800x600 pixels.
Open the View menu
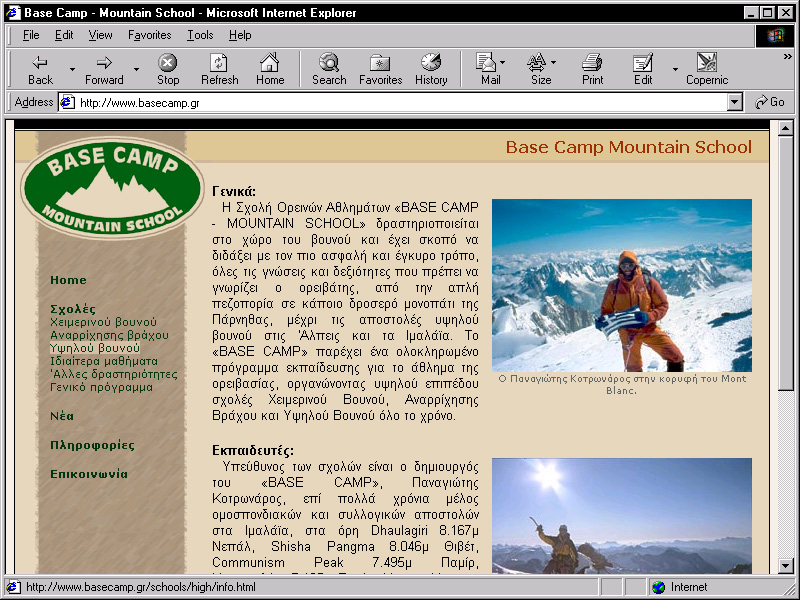pyautogui.click(x=100, y=35)
